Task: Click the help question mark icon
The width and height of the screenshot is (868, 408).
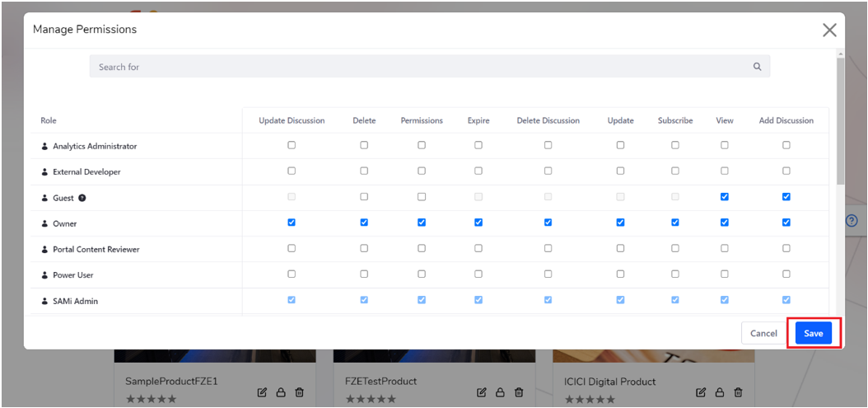Action: pyautogui.click(x=852, y=221)
